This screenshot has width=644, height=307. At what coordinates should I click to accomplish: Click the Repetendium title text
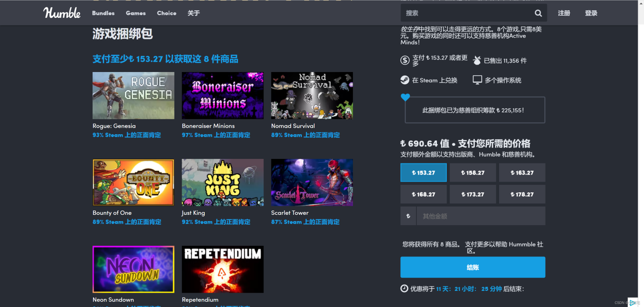200,299
